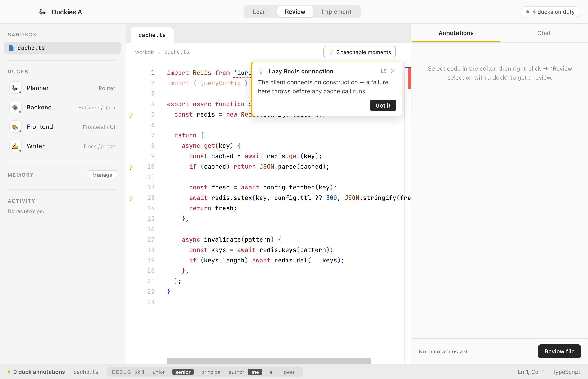Set debug skill to senior
588x379 pixels.
coord(183,372)
